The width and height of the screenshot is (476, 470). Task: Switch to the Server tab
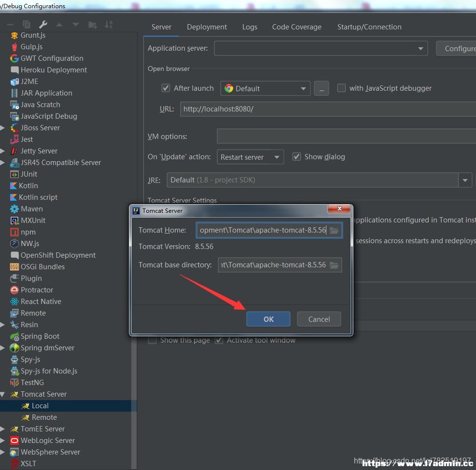tap(161, 27)
